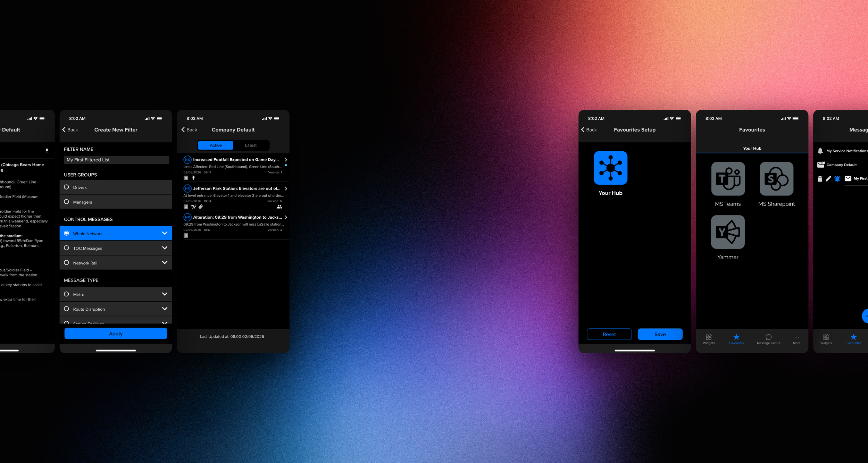This screenshot has width=868, height=463.
Task: Open Increased Footfall message via its right chevron
Action: click(x=286, y=160)
